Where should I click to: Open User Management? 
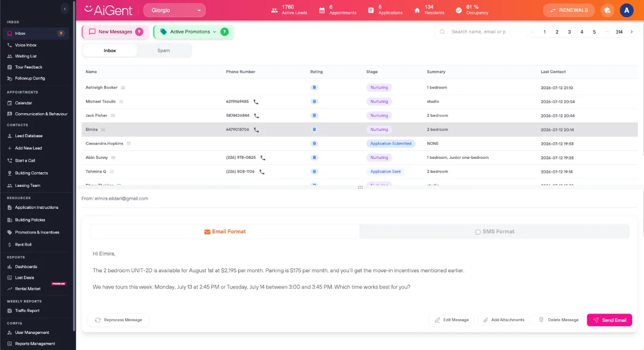click(x=32, y=332)
